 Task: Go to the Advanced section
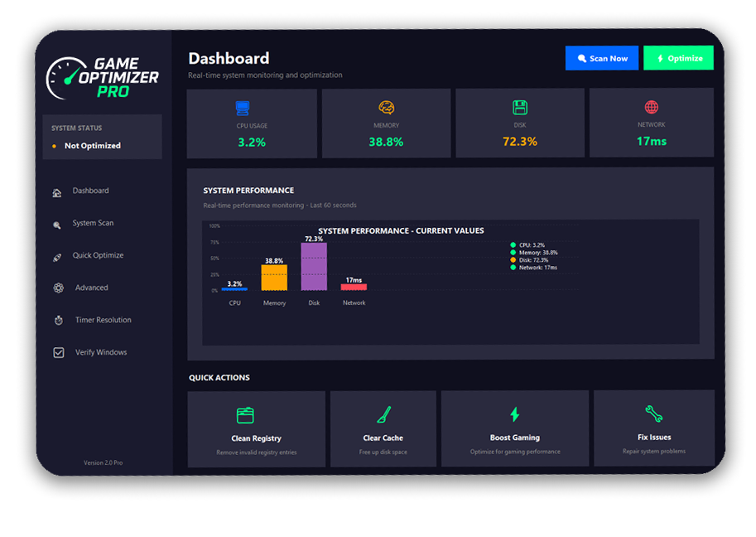(x=91, y=288)
